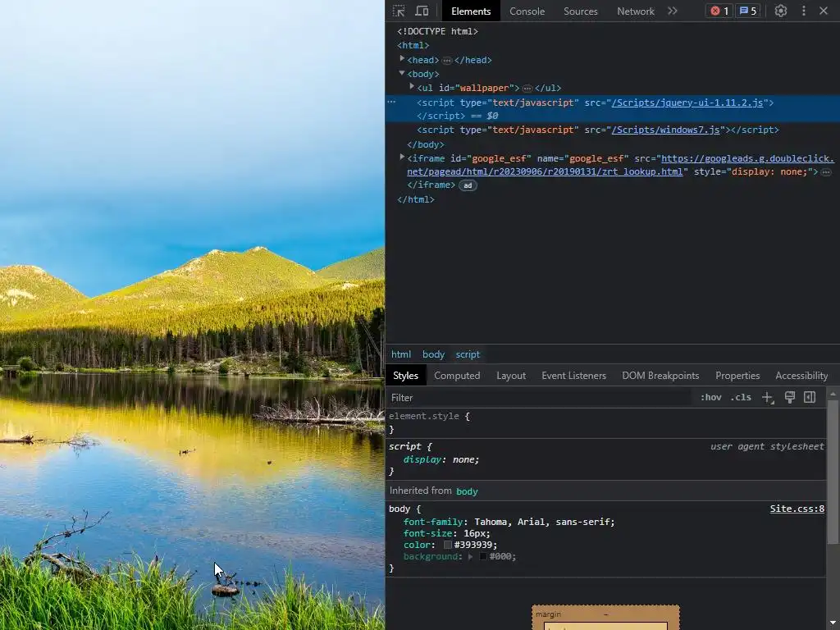
Task: Expand the iframe ellipsis badge
Action: pyautogui.click(x=826, y=172)
